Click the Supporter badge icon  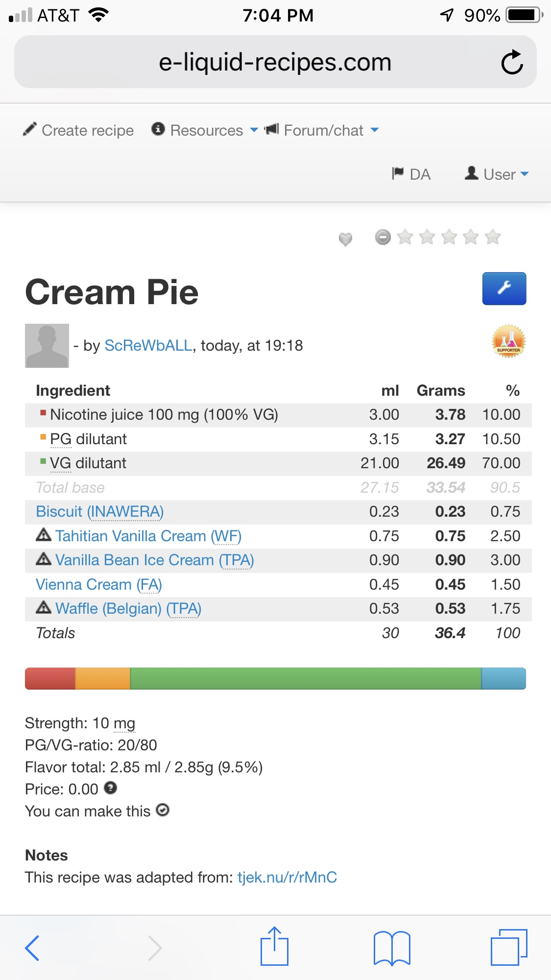[x=508, y=341]
